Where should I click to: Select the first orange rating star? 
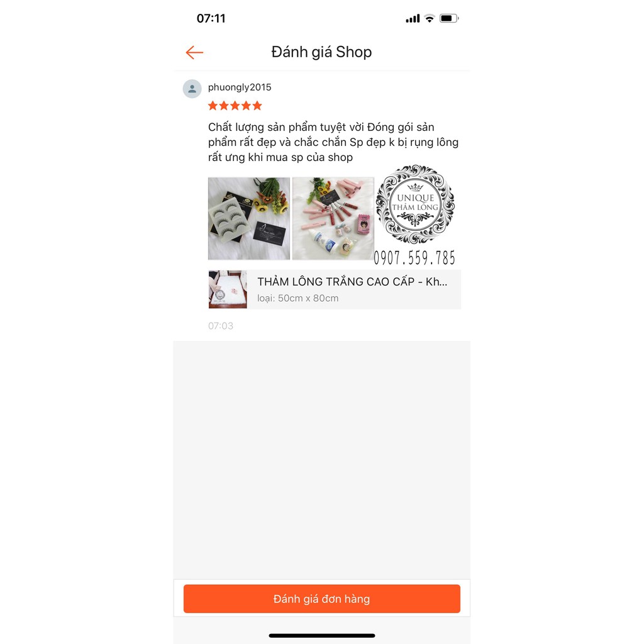point(213,106)
